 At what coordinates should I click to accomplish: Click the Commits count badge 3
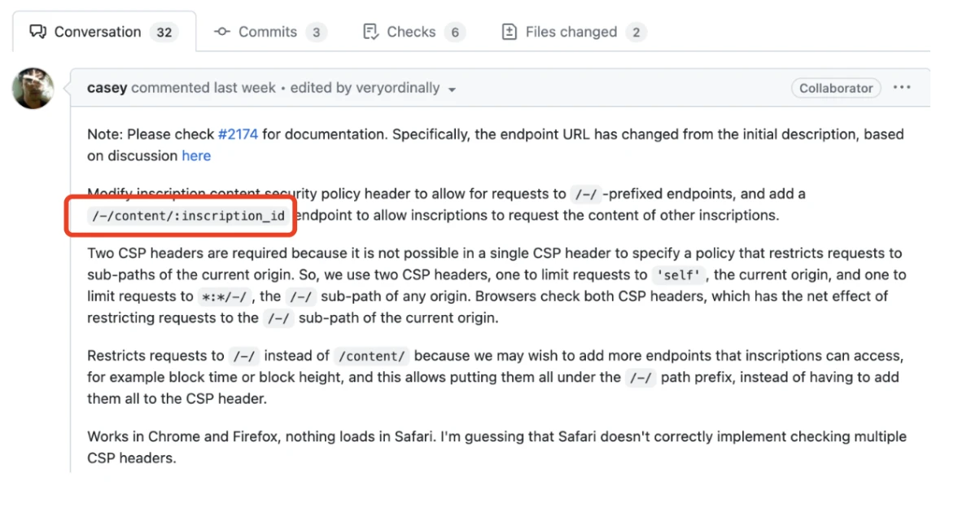click(316, 33)
